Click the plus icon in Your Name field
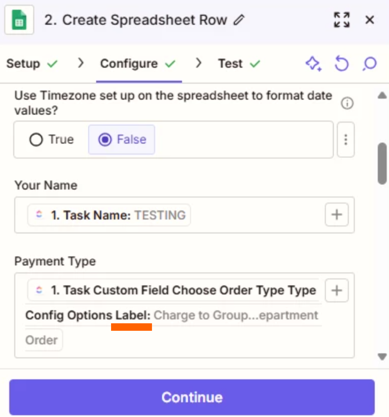 click(x=337, y=214)
